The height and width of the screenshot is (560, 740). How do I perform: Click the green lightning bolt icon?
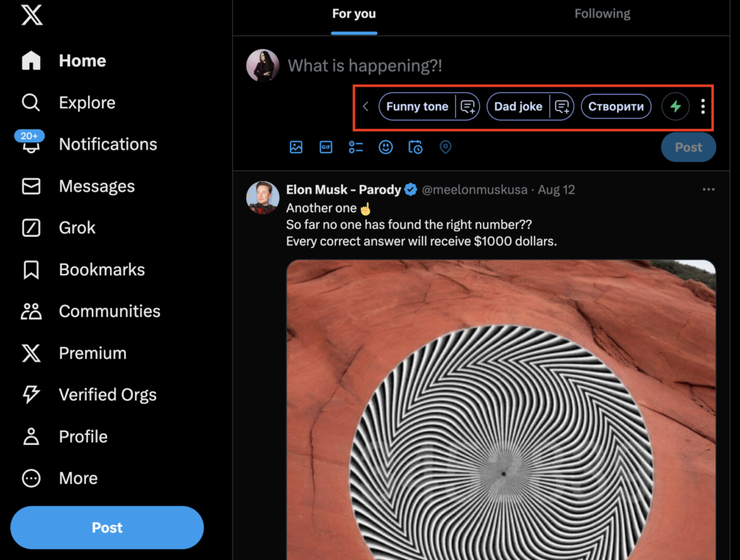coord(676,107)
